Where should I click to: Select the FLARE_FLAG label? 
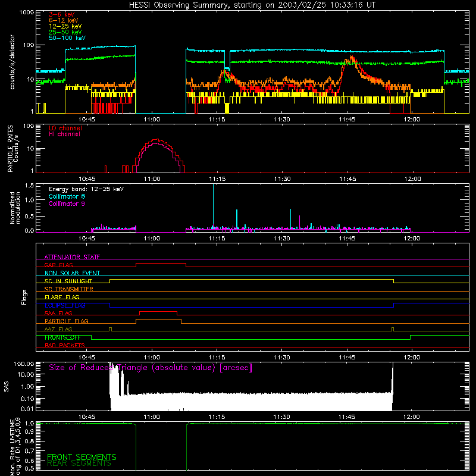click(x=62, y=297)
